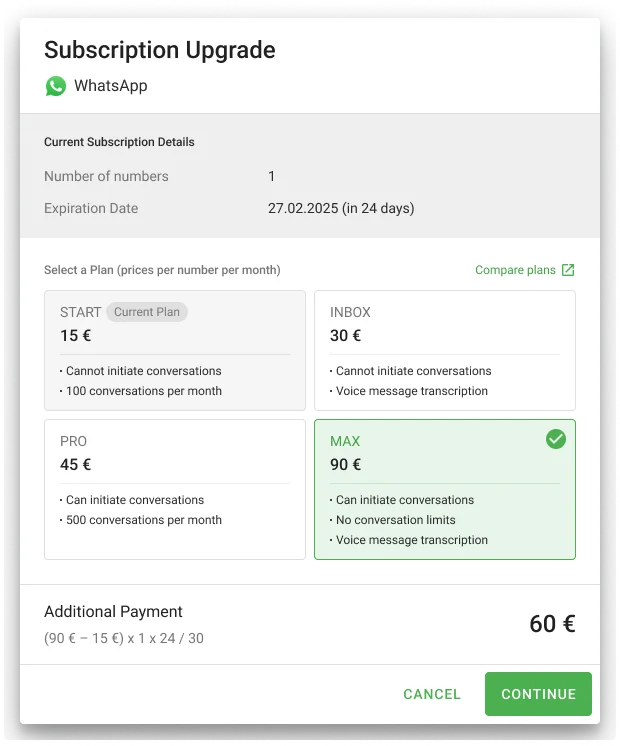Choose the INBOX plan option
Image resolution: width=620 pixels, height=746 pixels.
444,350
